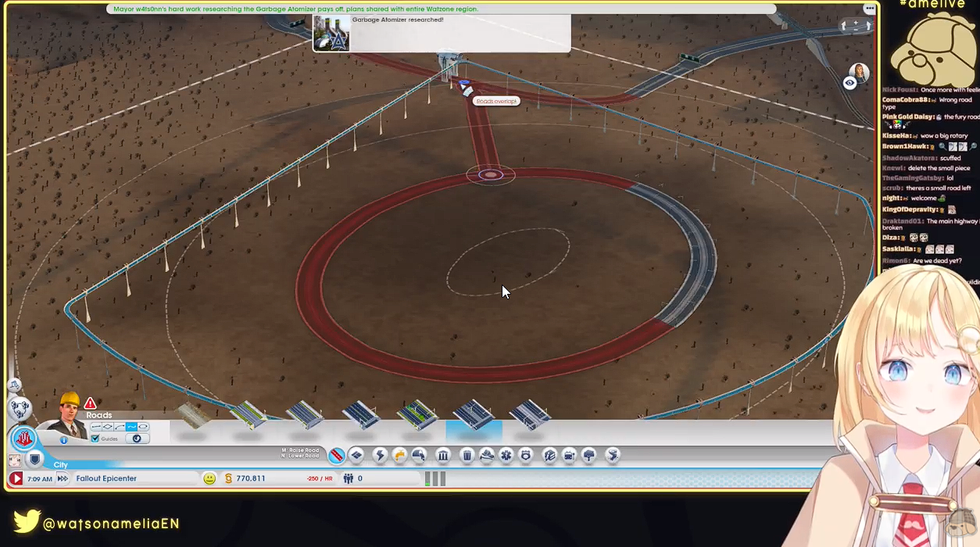
Task: Click the Garbage Atomizer researched notification
Action: coord(442,33)
